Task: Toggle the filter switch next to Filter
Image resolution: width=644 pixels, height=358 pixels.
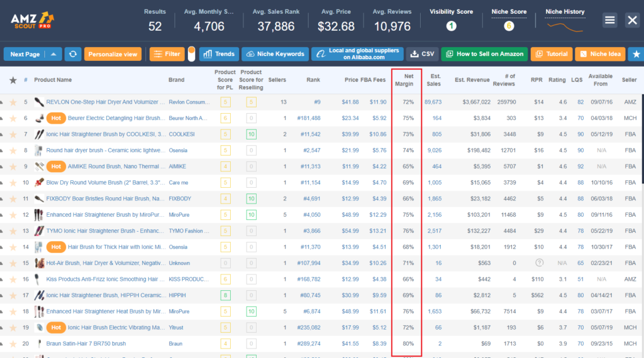Action: click(191, 54)
